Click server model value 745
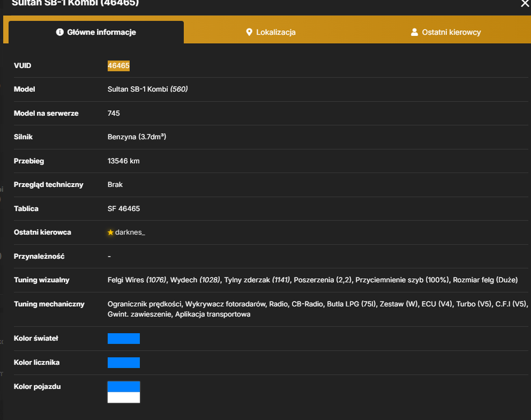The width and height of the screenshot is (531, 420). click(x=114, y=113)
